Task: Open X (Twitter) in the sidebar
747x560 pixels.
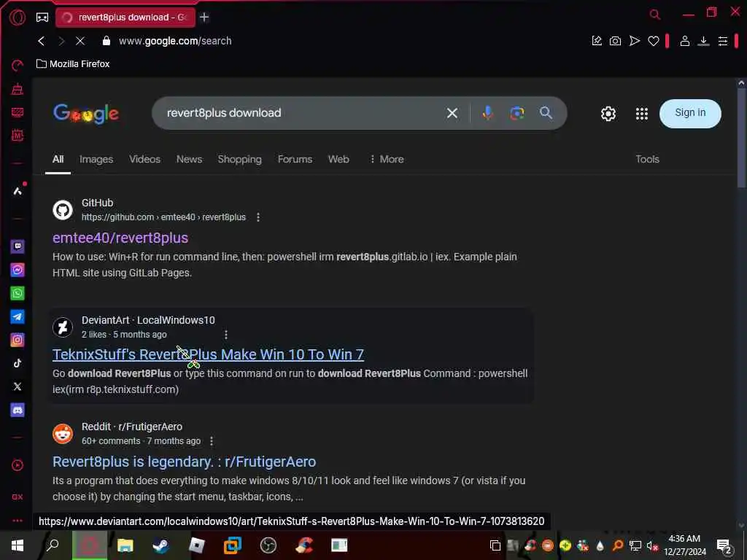Action: coord(18,386)
